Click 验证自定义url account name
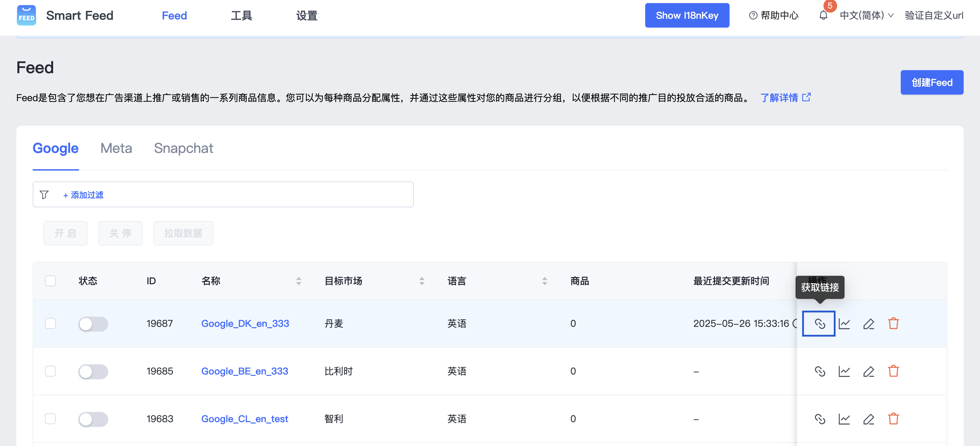 [934, 16]
